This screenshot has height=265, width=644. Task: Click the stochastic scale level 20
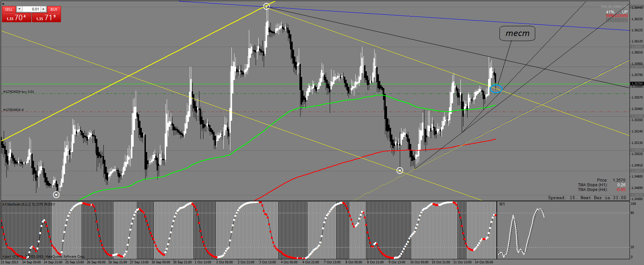point(632,247)
